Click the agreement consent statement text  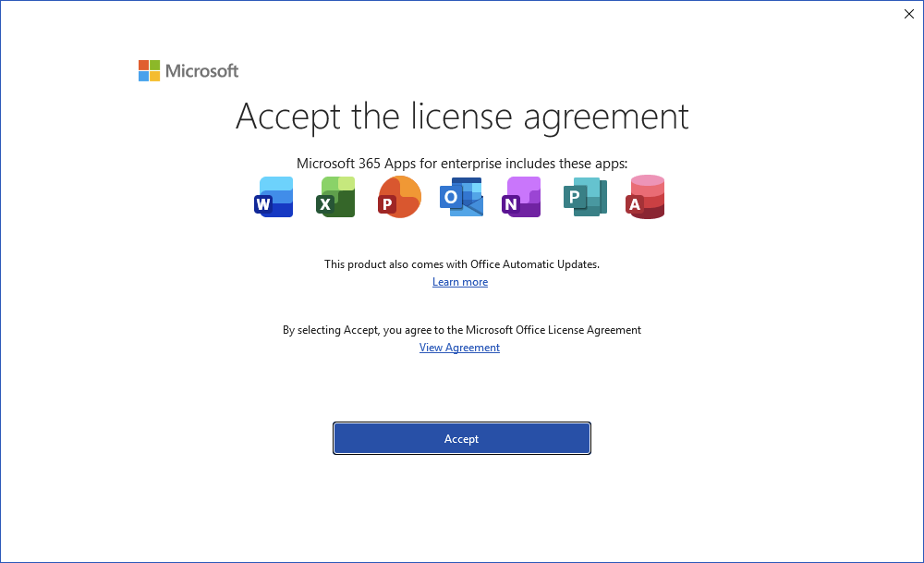(462, 329)
